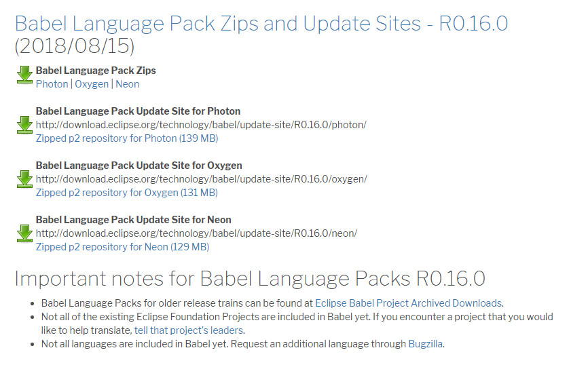The height and width of the screenshot is (365, 588).
Task: Follow the 'tell that project's leaders' link
Action: click(188, 330)
